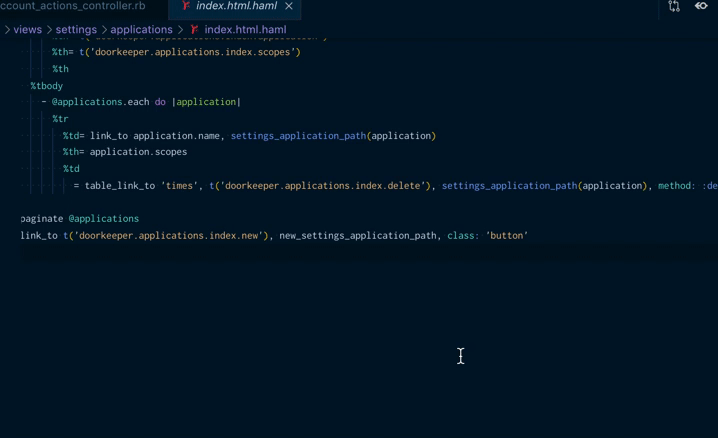The height and width of the screenshot is (438, 718).
Task: Click the 'button' class string
Action: 506,236
